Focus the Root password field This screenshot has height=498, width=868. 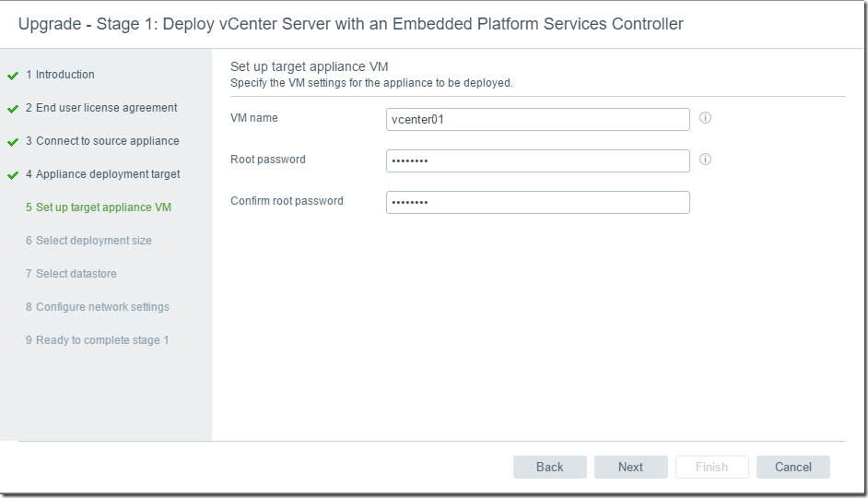point(537,160)
